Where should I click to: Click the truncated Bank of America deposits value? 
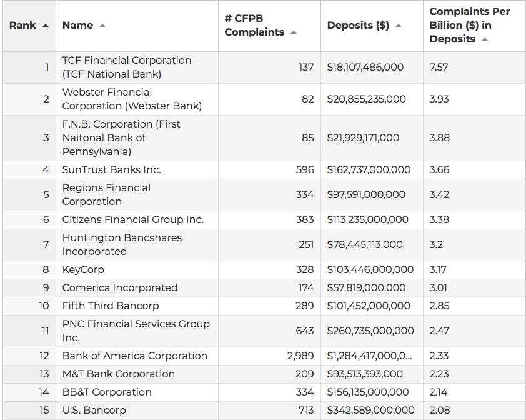click(369, 356)
